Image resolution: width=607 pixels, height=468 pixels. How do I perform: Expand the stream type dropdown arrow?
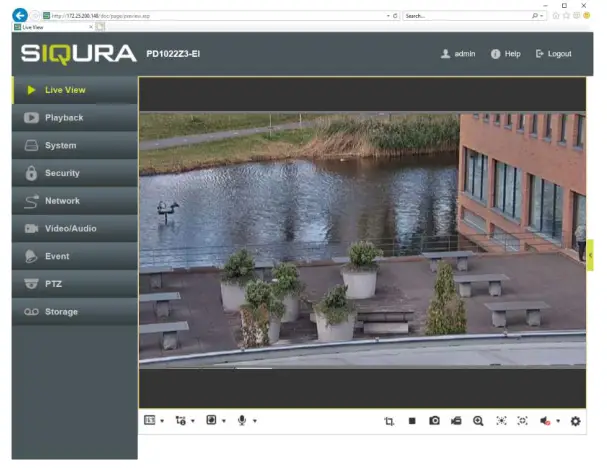(193, 421)
